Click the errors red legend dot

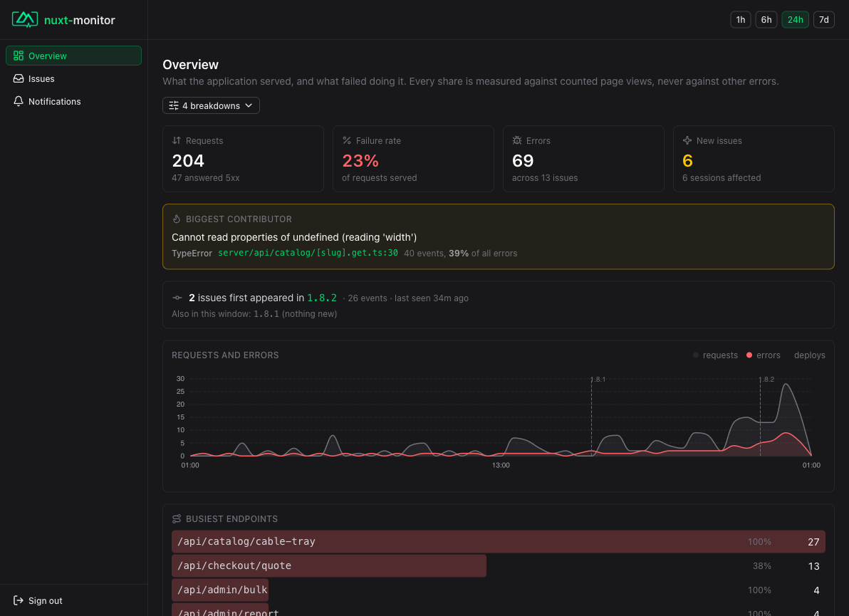[749, 355]
